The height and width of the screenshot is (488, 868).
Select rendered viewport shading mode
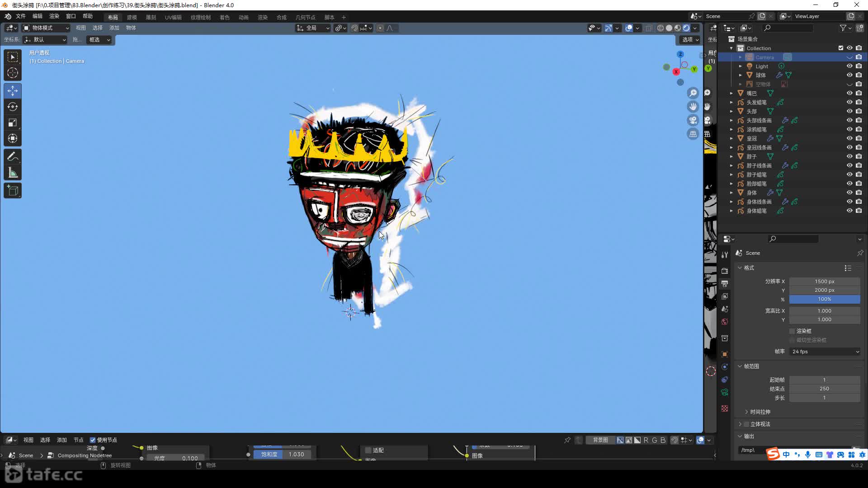pos(686,28)
